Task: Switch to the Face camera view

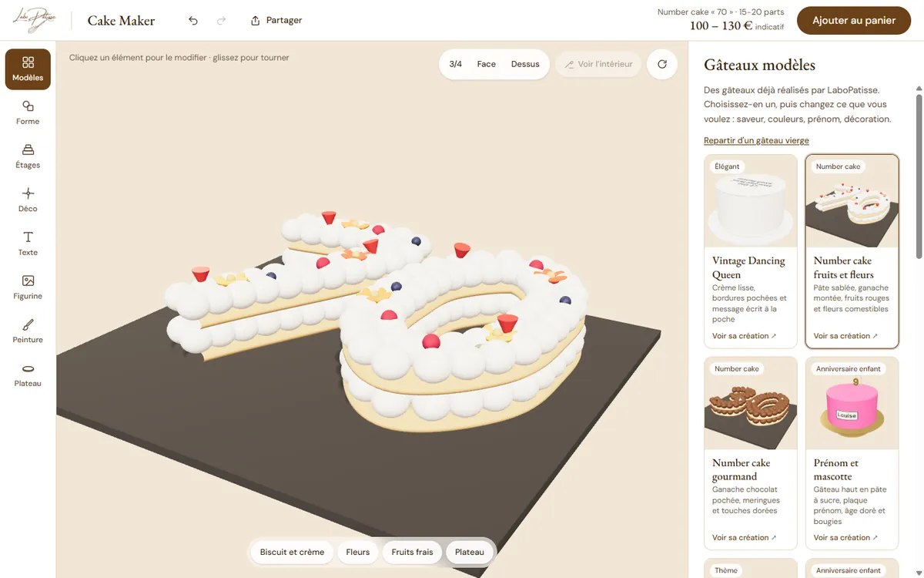Action: [x=487, y=65]
